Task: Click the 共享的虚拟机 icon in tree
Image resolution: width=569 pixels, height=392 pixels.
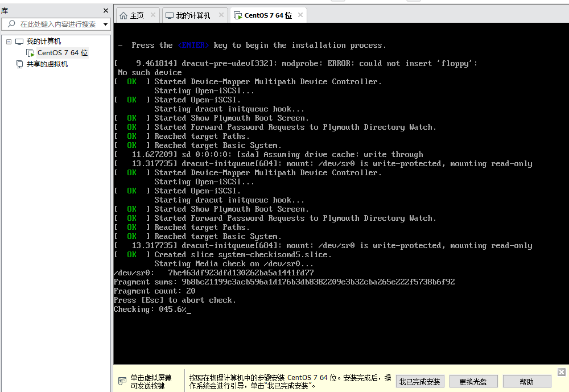Action: tap(19, 64)
